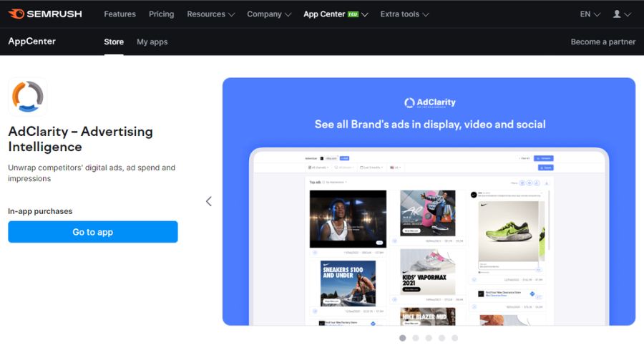Select the first carousel dot
The width and height of the screenshot is (644, 363).
(402, 338)
